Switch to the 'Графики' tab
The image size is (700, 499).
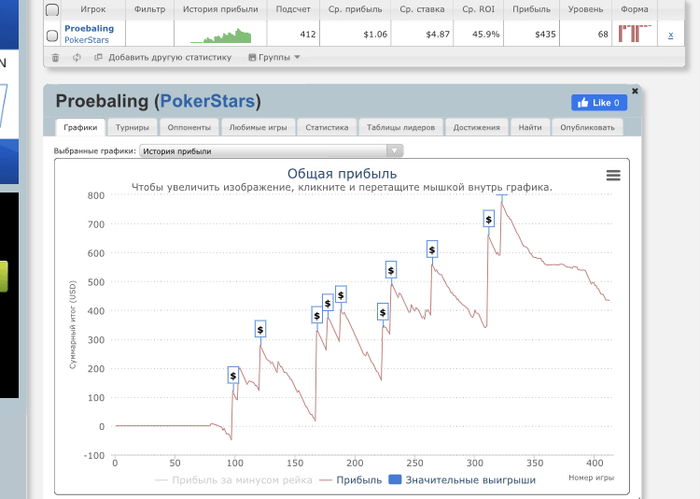80,127
